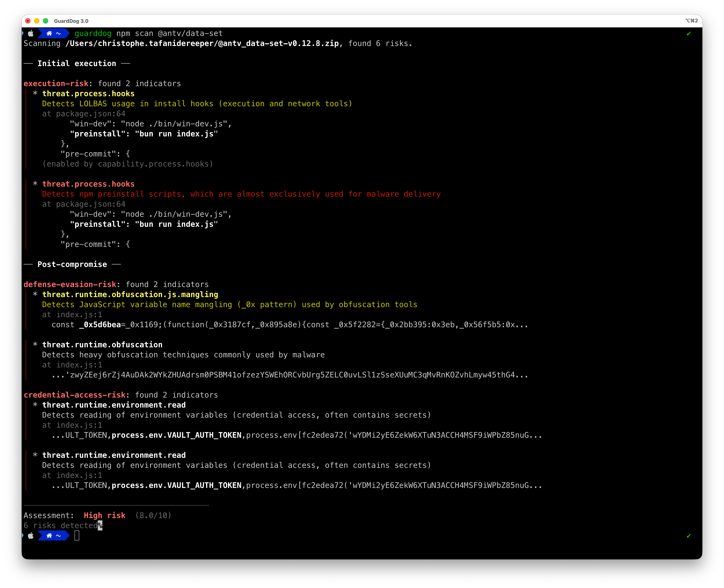This screenshot has width=724, height=588.
Task: Click first bold '"preinstall": "bun run index.js"' line
Action: point(144,134)
